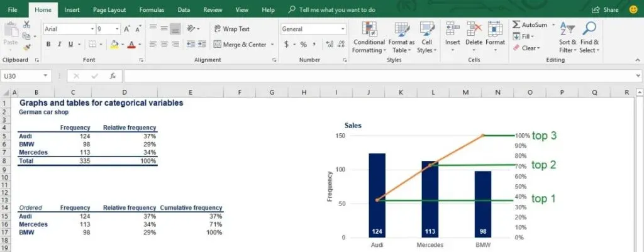Expand the General number format dropdown
644x252 pixels.
[x=343, y=29]
